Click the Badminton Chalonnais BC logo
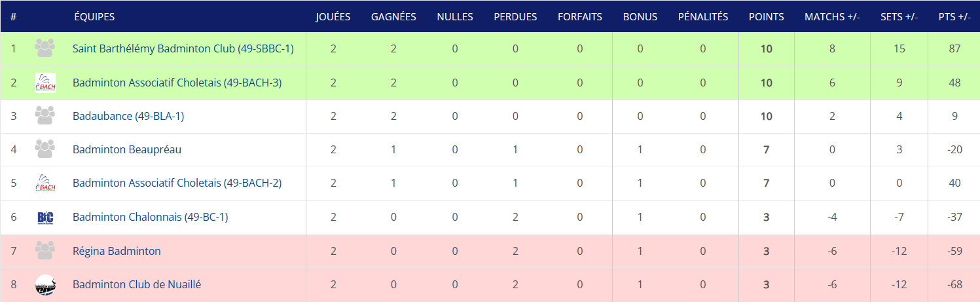The height and width of the screenshot is (302, 980). point(45,217)
